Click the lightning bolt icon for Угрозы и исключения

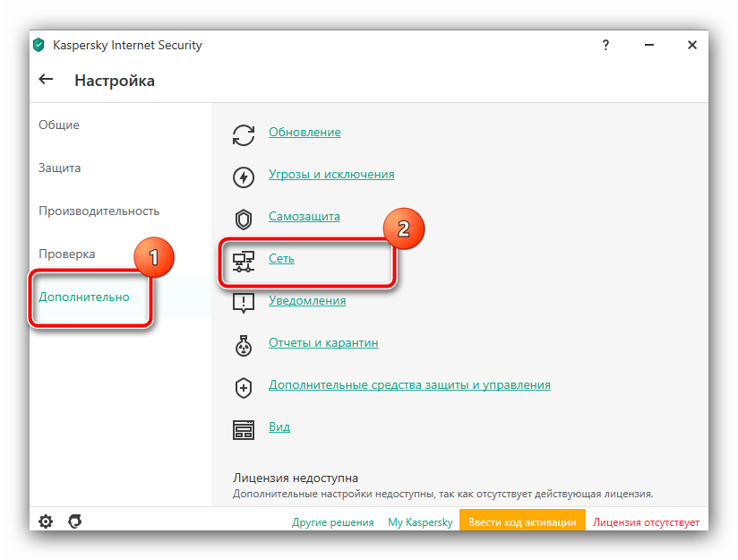[x=244, y=177]
